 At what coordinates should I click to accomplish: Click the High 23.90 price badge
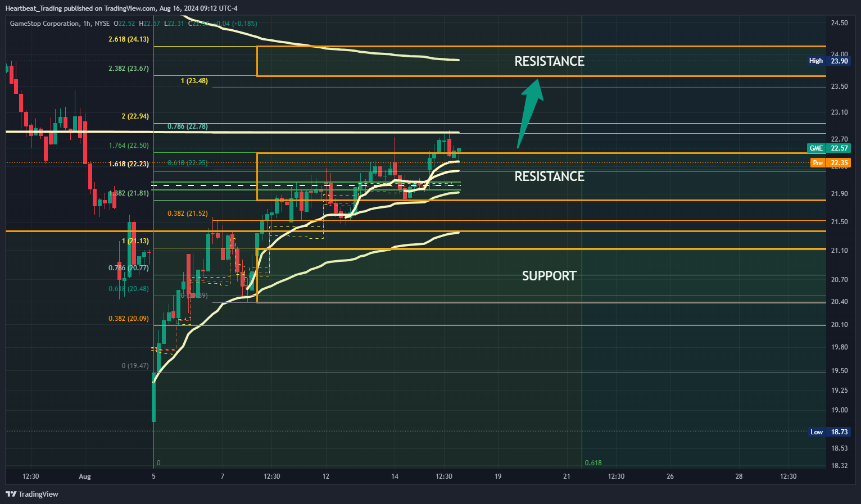828,61
